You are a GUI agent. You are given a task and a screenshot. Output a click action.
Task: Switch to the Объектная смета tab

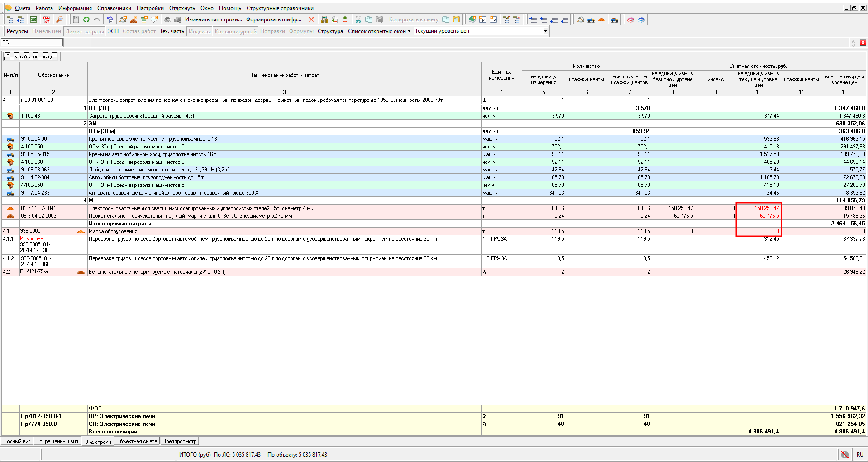tap(137, 441)
